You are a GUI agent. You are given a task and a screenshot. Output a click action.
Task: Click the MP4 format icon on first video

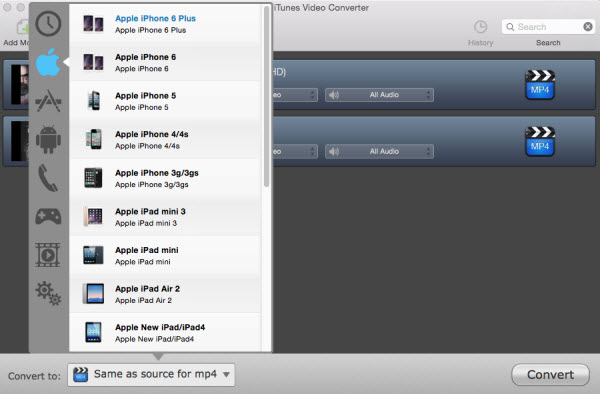540,85
